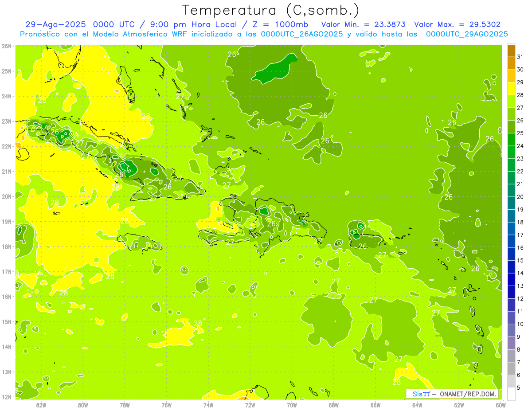Click the '64W' longitude label
This screenshot has height=411, width=532.
click(x=417, y=405)
